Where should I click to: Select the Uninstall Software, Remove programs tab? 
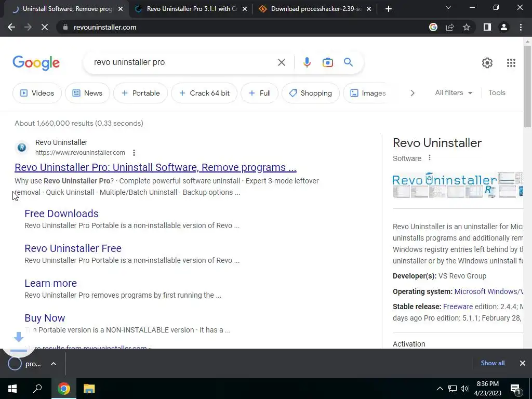coord(66,9)
